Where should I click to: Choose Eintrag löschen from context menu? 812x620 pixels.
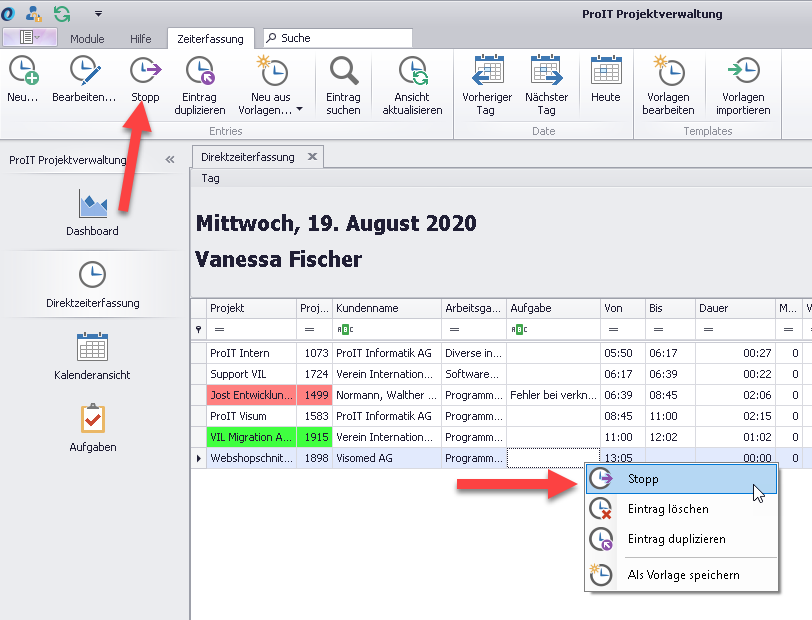668,509
